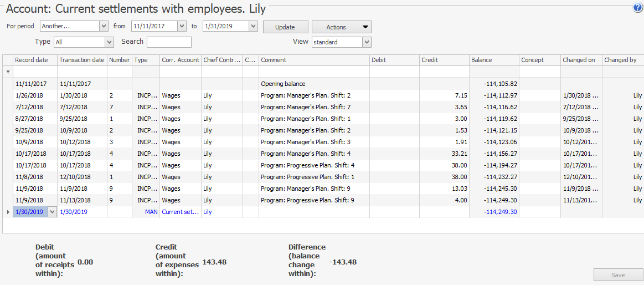Click the filter row funnel icon
This screenshot has width=644, height=285.
(x=8, y=72)
